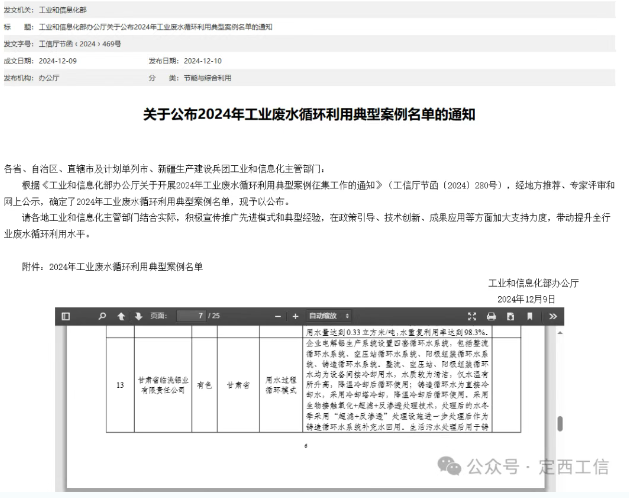This screenshot has width=629, height=498.
Task: Expand the PDF secondary tools menu
Action: [x=554, y=316]
